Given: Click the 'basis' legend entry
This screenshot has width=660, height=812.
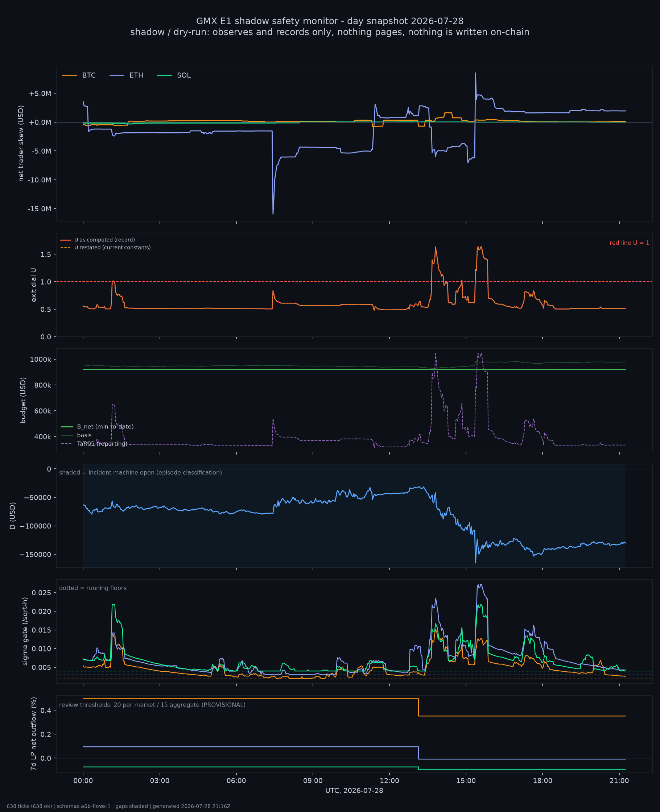Looking at the screenshot, I should point(77,435).
